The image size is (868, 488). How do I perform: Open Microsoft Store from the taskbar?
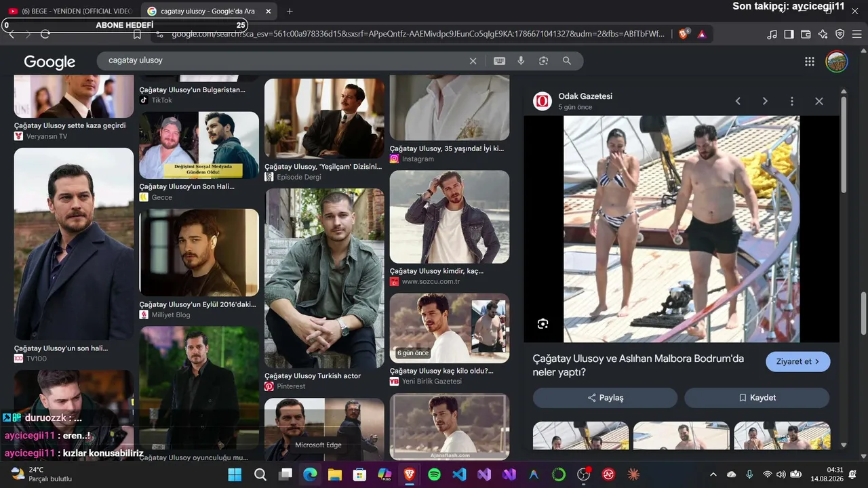pyautogui.click(x=359, y=474)
